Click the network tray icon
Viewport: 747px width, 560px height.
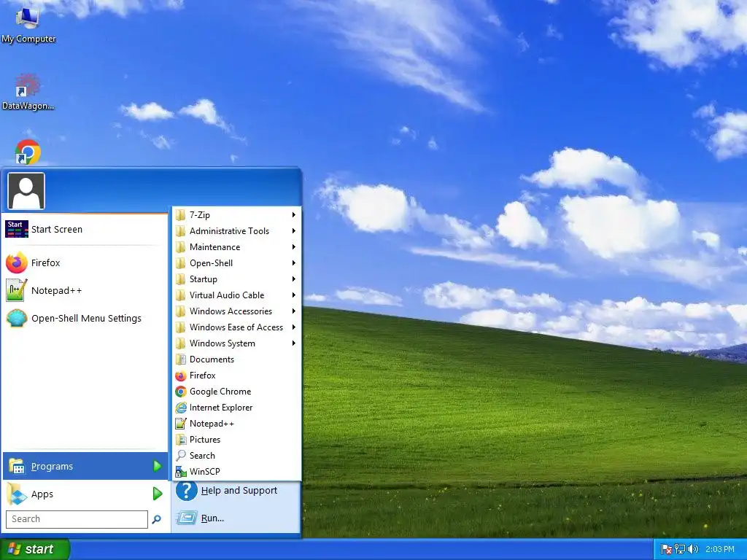680,550
